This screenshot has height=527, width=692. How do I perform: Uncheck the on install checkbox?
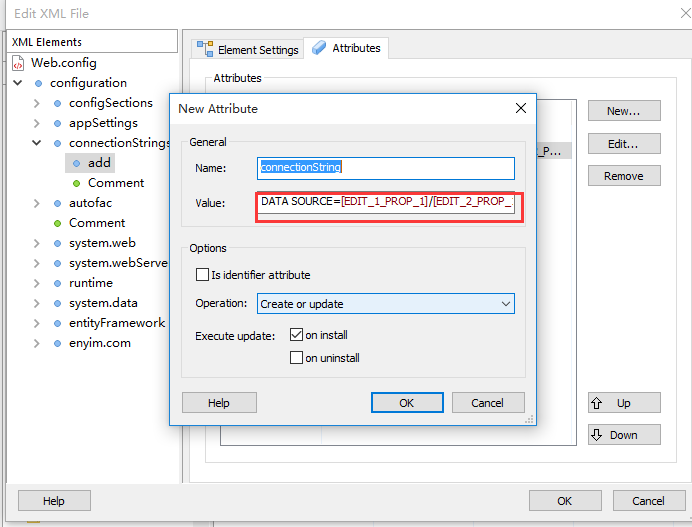296,335
